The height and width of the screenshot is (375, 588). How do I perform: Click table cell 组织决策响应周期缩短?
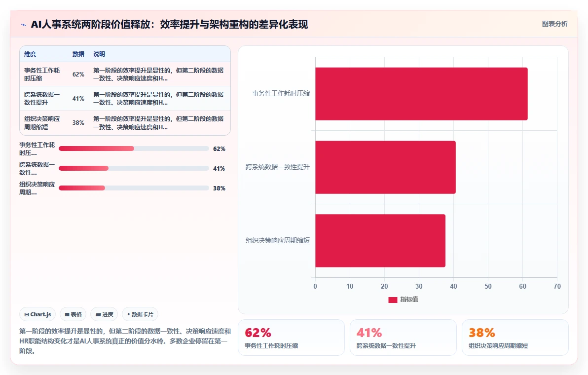(x=42, y=123)
